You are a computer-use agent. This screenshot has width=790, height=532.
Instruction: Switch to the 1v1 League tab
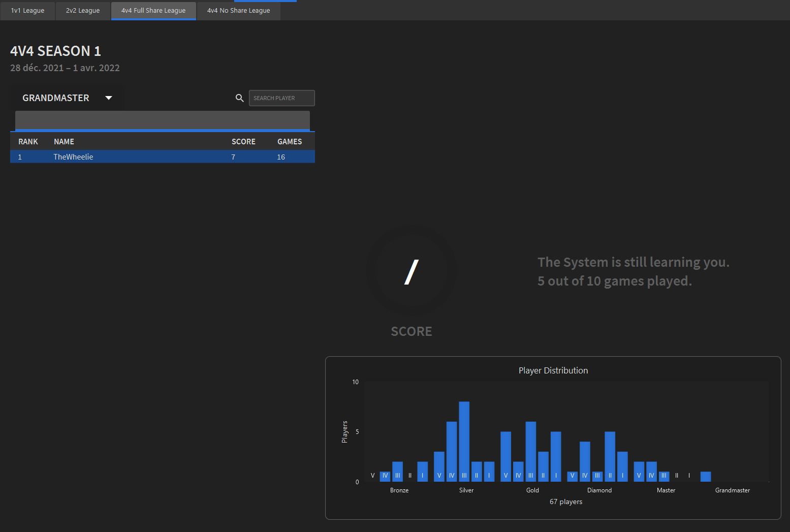(x=27, y=11)
